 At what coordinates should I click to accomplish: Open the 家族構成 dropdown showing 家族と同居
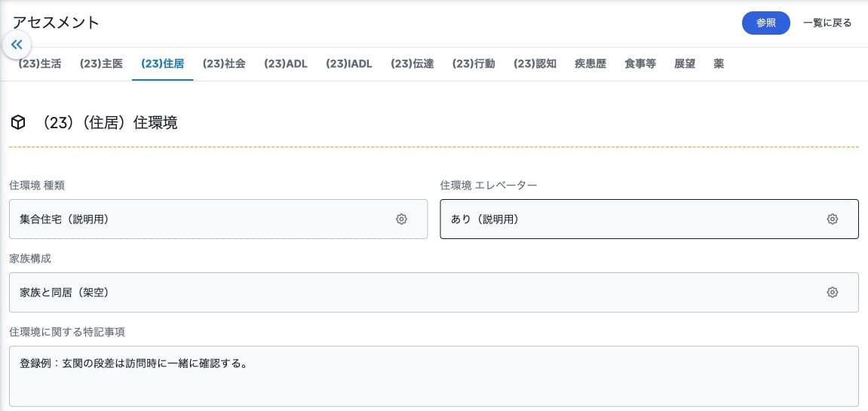[434, 292]
